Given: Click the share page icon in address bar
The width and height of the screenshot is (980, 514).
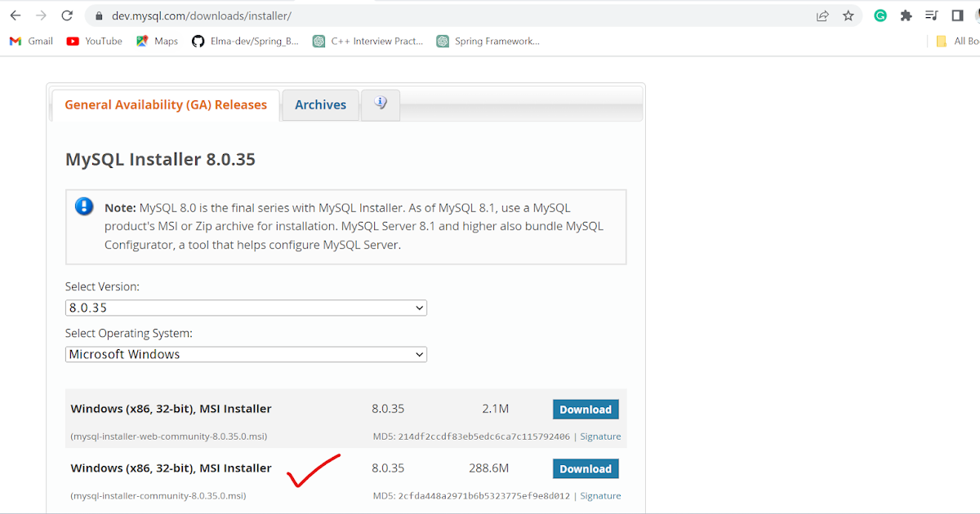Looking at the screenshot, I should (x=822, y=16).
